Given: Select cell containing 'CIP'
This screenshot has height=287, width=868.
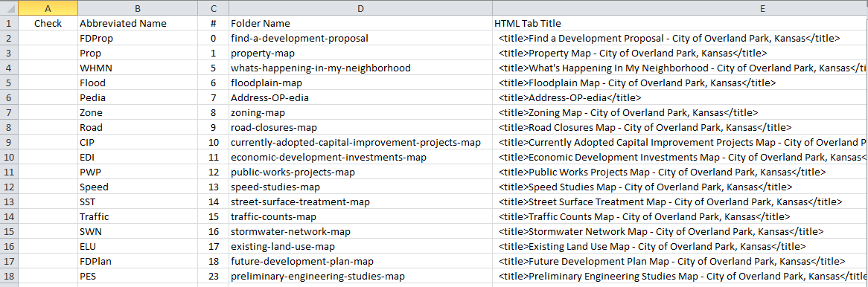Looking at the screenshot, I should point(138,143).
